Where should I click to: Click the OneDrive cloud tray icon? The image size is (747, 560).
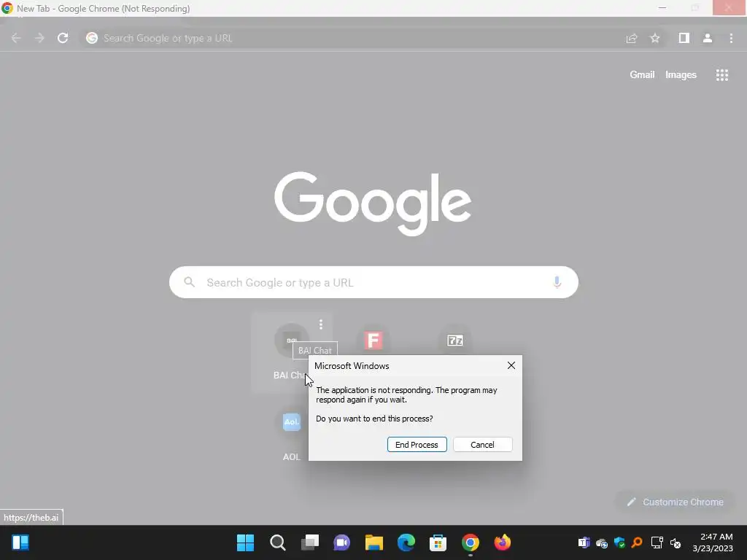(x=602, y=542)
